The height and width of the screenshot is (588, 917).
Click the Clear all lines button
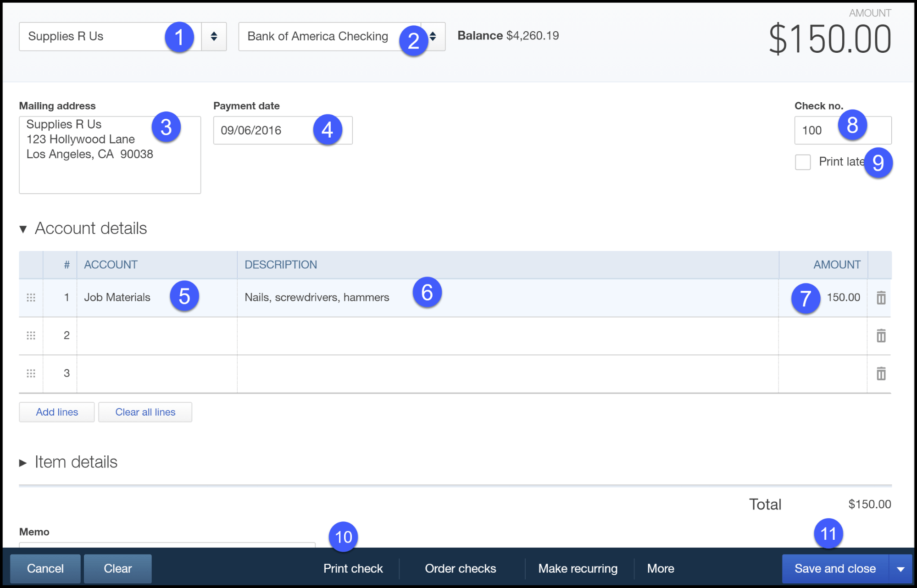click(145, 411)
